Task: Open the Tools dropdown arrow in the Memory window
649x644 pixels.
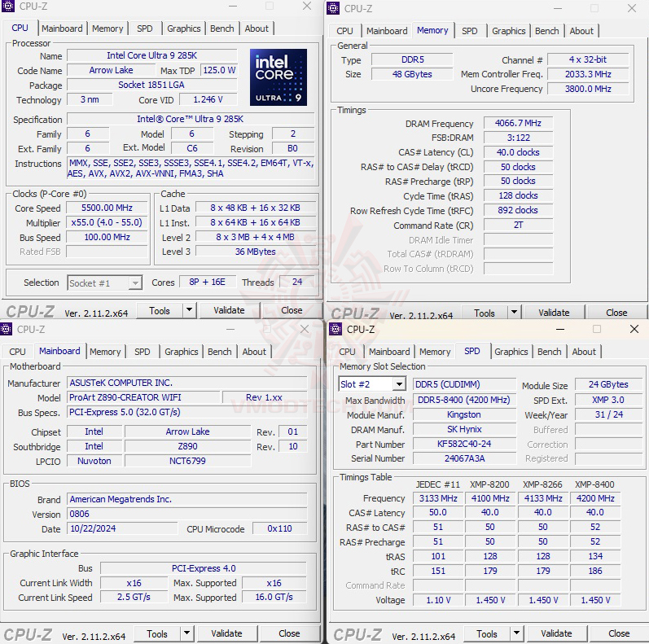Action: (x=514, y=313)
